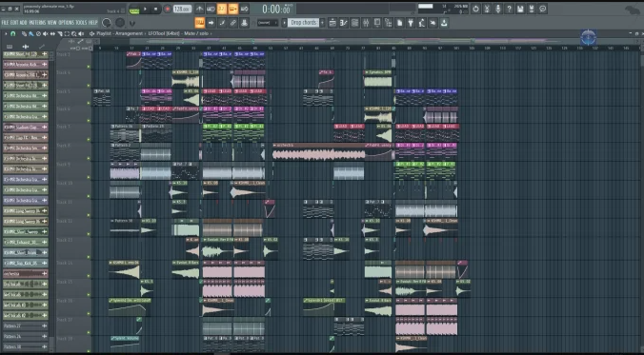Select the playlist Draw pencil tool
Viewport: 644px width, 355px height.
coord(24,33)
